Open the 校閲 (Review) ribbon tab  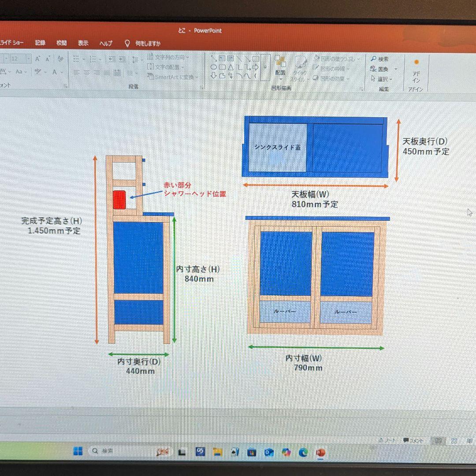click(x=61, y=43)
